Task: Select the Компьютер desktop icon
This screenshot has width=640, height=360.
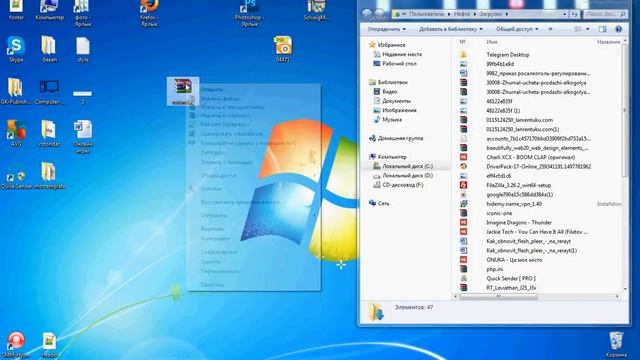Action: pos(49,10)
